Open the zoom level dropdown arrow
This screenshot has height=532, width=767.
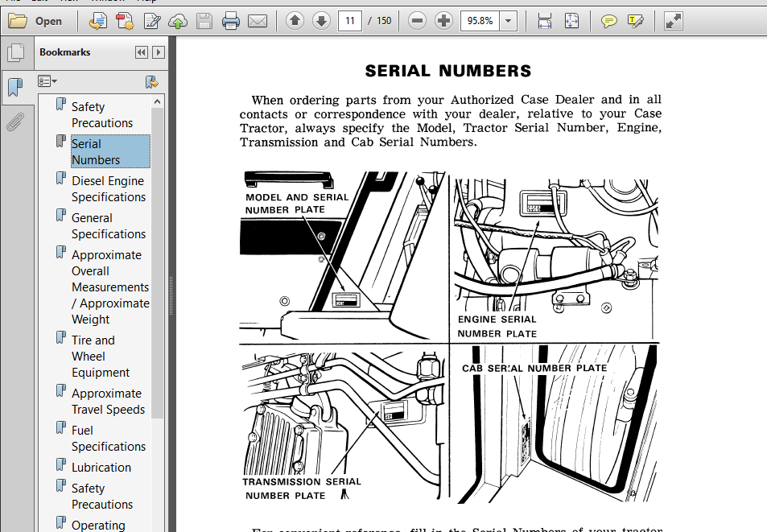tap(508, 21)
